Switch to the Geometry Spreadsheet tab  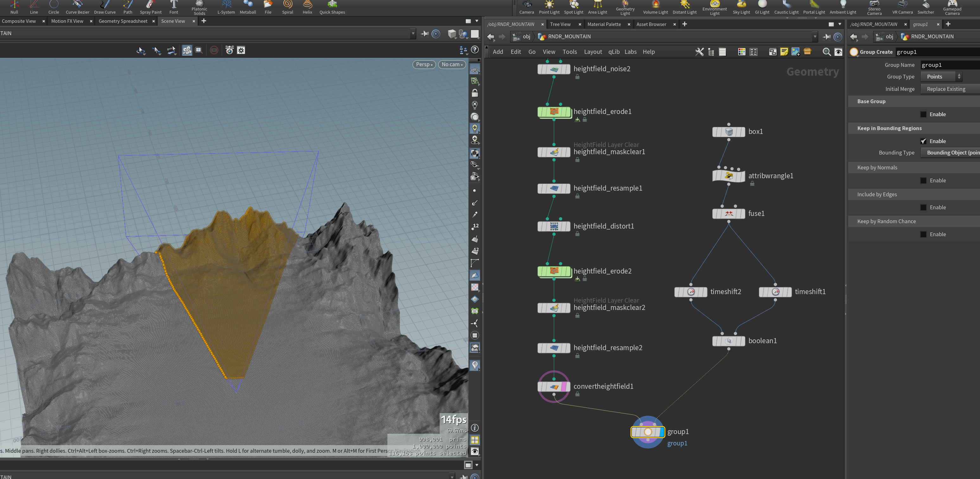click(x=123, y=21)
